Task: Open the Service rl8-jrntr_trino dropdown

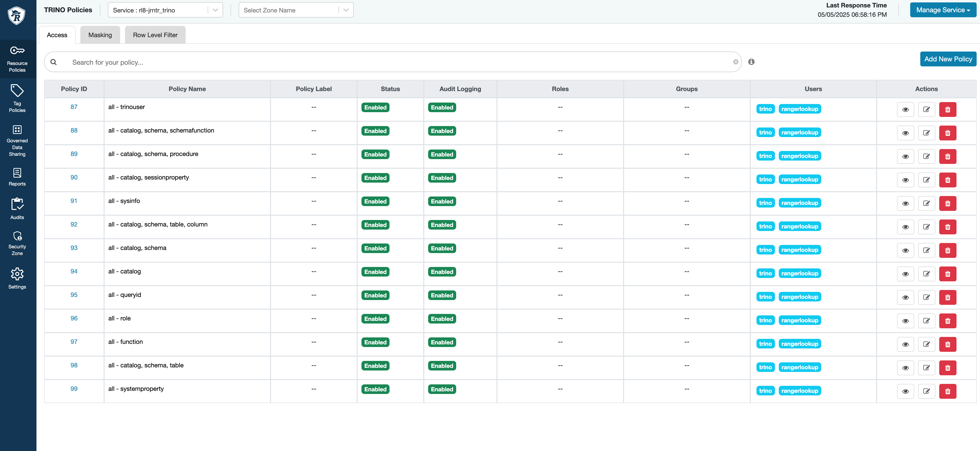Action: click(x=165, y=10)
